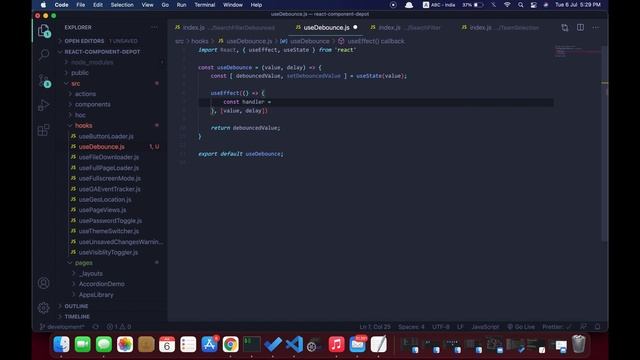Expand the public folder
The image size is (640, 360).
click(x=80, y=73)
